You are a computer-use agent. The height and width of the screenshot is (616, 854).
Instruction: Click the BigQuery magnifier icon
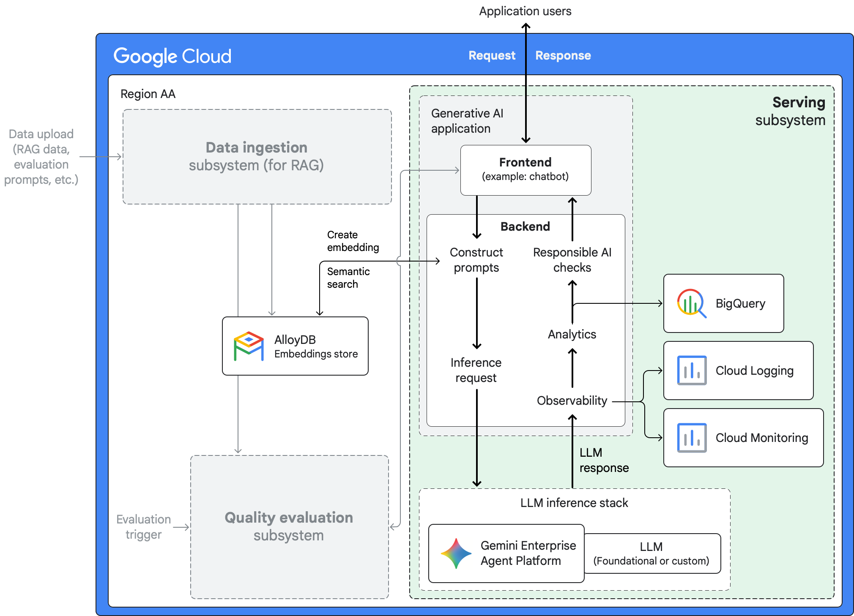coord(692,303)
